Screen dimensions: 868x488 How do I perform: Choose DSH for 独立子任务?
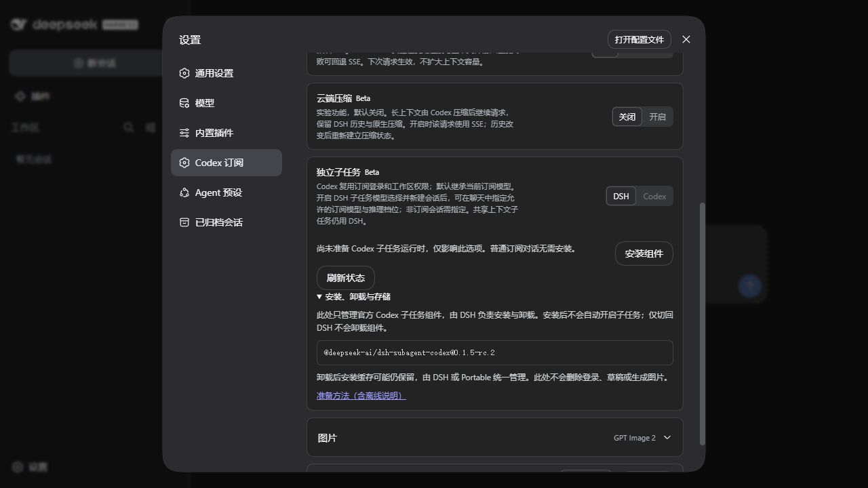point(621,196)
